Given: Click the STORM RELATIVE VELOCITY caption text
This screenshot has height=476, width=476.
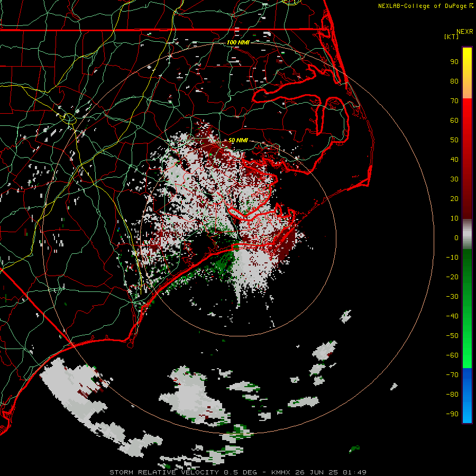Looking at the screenshot, I should point(164,472).
